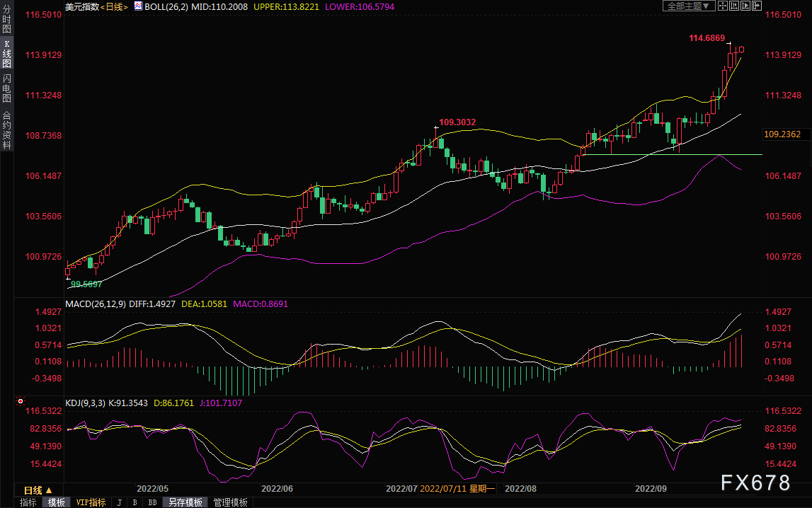Click the DIFF:1.4927 value
The height and width of the screenshot is (508, 812).
pyautogui.click(x=152, y=304)
